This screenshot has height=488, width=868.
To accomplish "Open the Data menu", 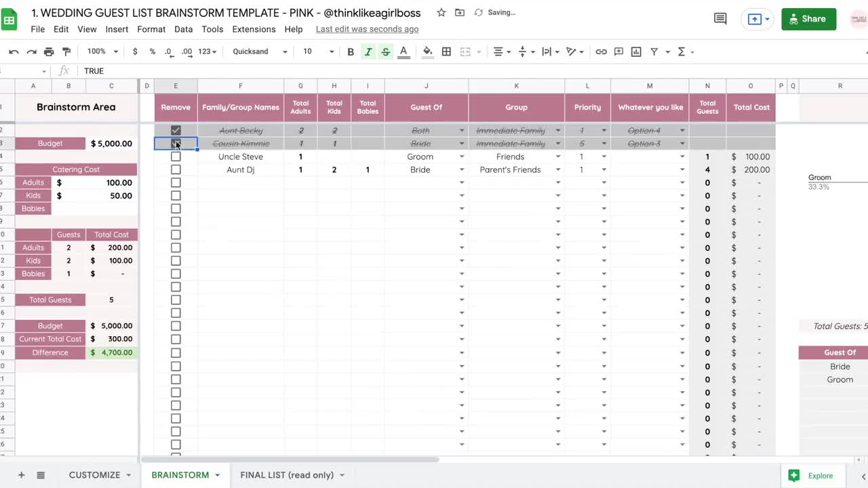I will click(x=184, y=29).
